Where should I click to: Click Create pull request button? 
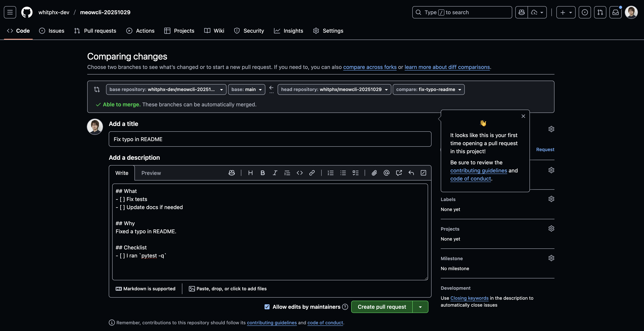pyautogui.click(x=382, y=307)
